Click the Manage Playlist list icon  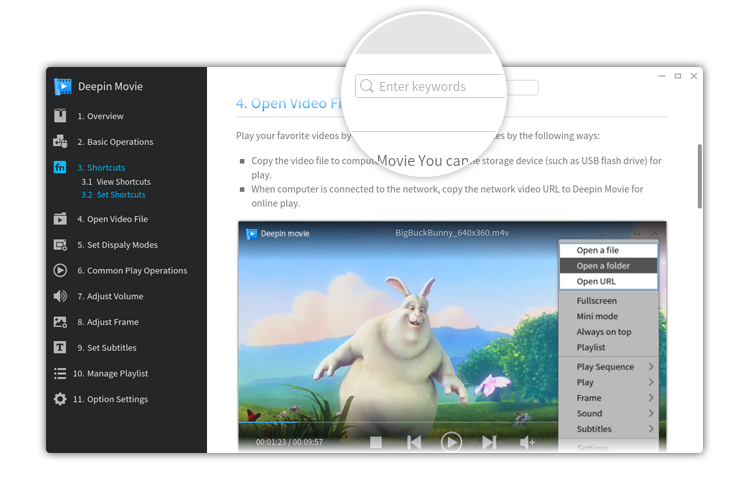tap(60, 373)
